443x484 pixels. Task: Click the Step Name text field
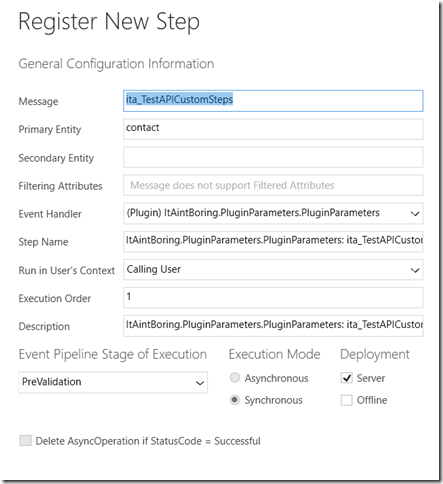273,241
